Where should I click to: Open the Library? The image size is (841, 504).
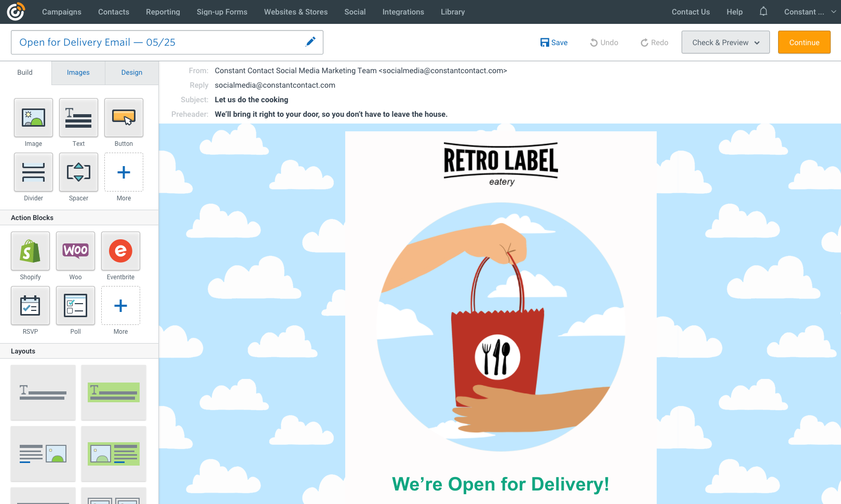click(453, 12)
